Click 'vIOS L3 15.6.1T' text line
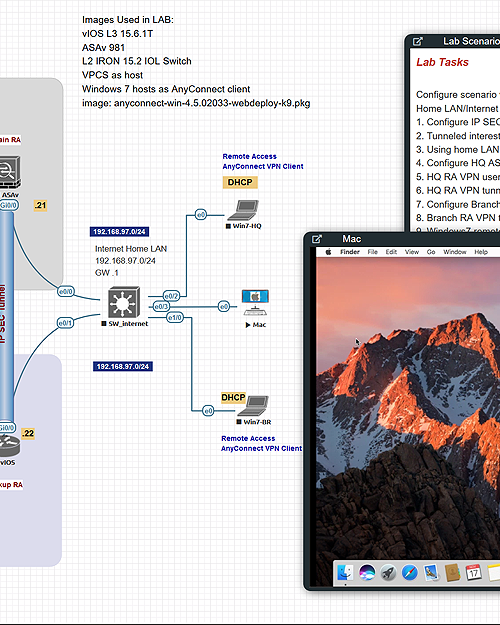This screenshot has width=500, height=625. (117, 34)
